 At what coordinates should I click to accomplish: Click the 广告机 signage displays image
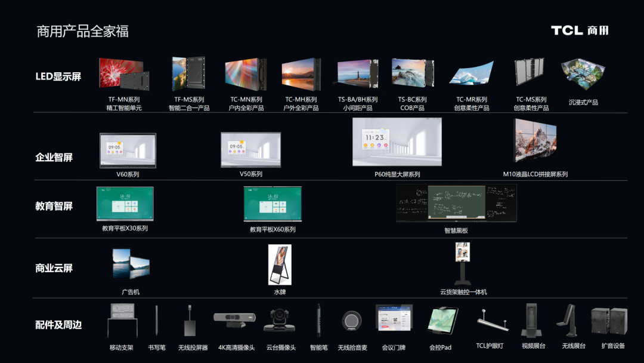tap(131, 264)
